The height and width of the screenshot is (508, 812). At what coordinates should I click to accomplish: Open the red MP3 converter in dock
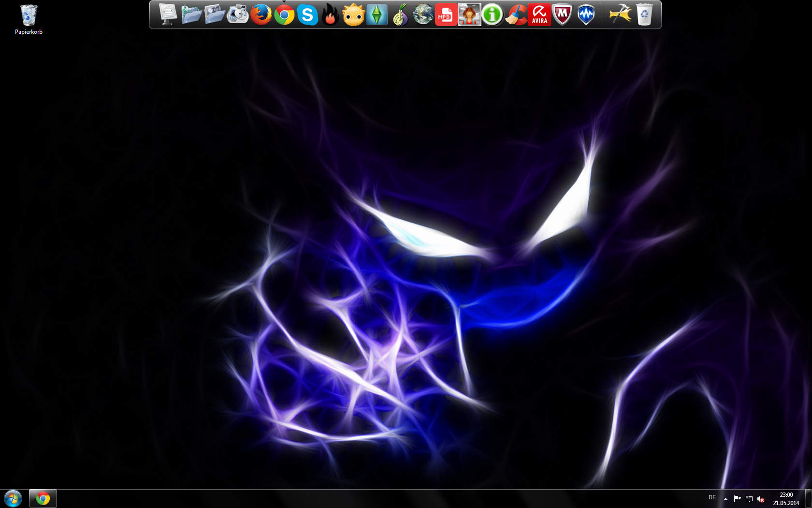pyautogui.click(x=446, y=15)
